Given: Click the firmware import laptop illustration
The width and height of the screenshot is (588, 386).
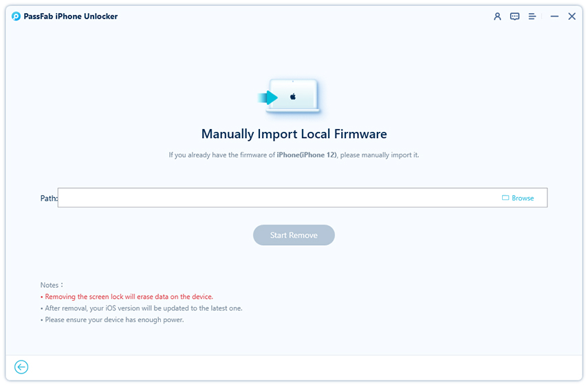Looking at the screenshot, I should tap(292, 98).
